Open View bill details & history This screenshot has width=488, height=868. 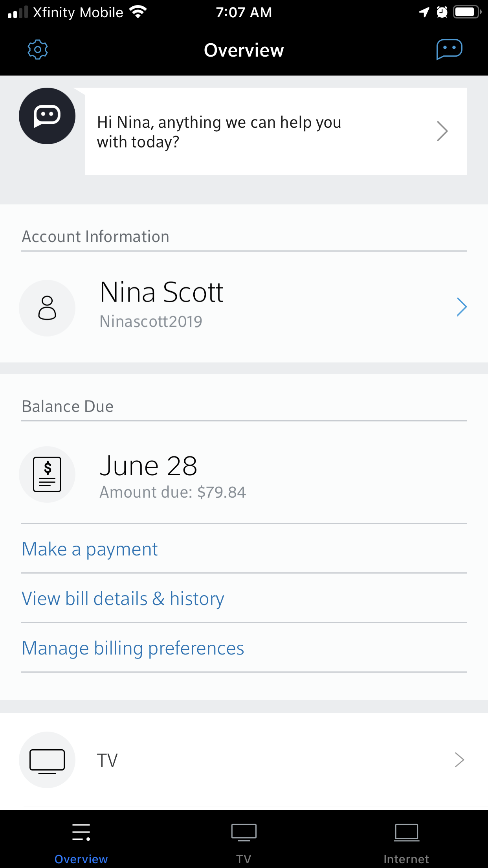123,598
